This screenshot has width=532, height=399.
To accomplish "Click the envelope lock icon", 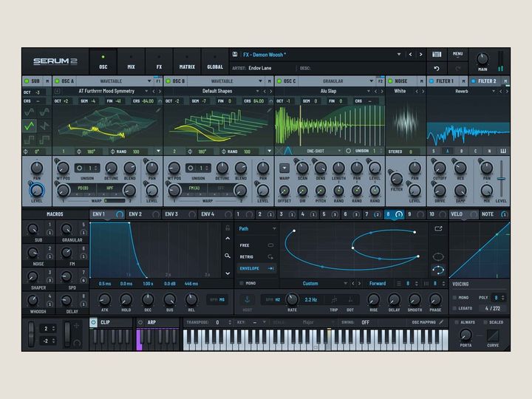I will click(x=228, y=228).
